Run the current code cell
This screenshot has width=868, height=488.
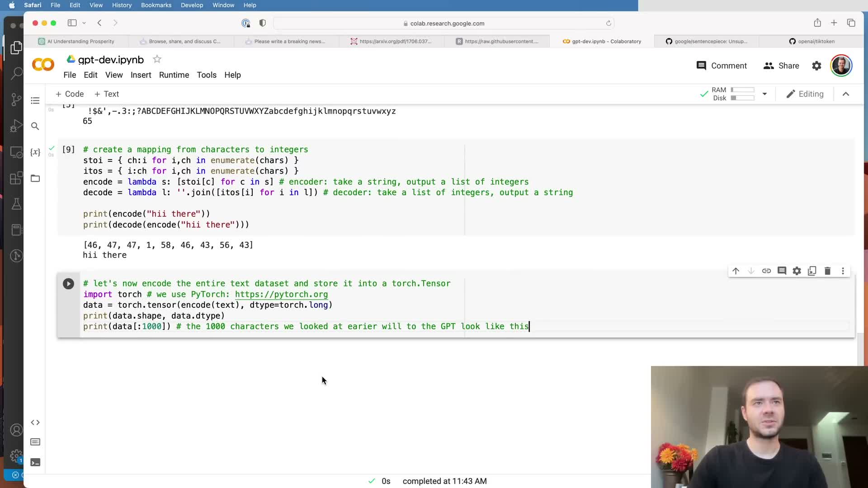[x=68, y=284]
